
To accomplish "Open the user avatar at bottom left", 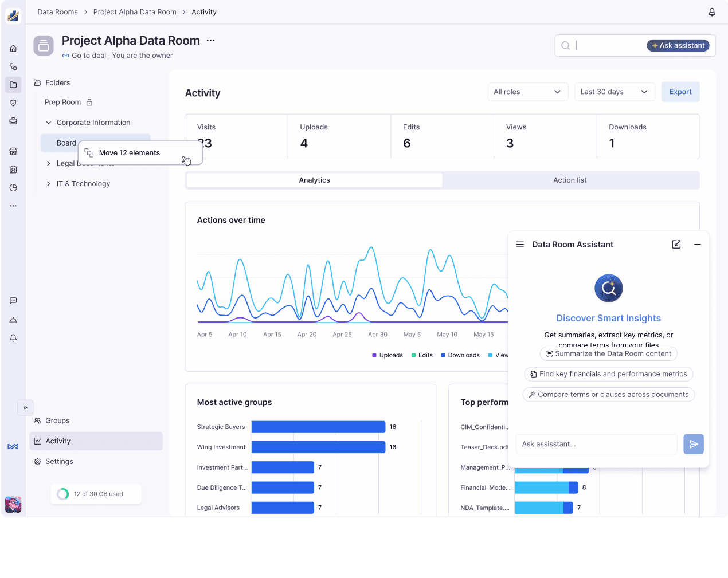I will click(x=13, y=504).
